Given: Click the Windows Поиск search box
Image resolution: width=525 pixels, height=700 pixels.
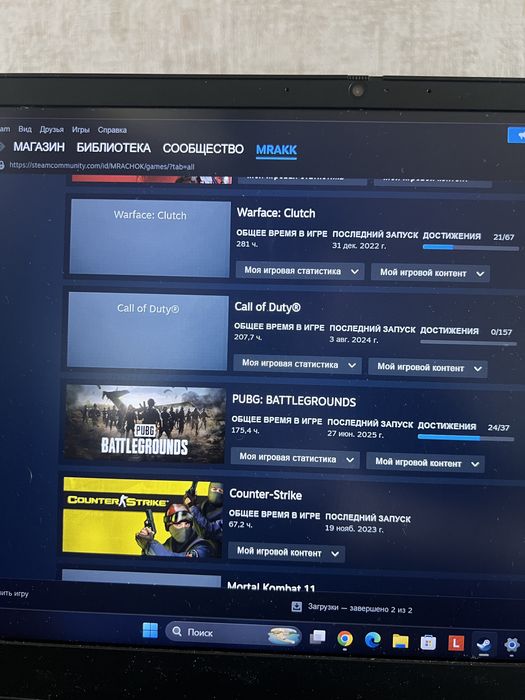Looking at the screenshot, I should pos(233,633).
